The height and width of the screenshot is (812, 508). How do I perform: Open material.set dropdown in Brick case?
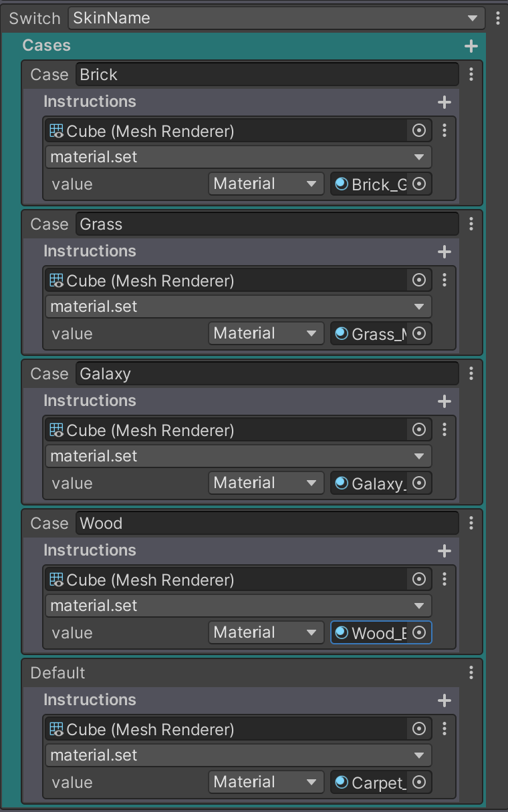239,158
